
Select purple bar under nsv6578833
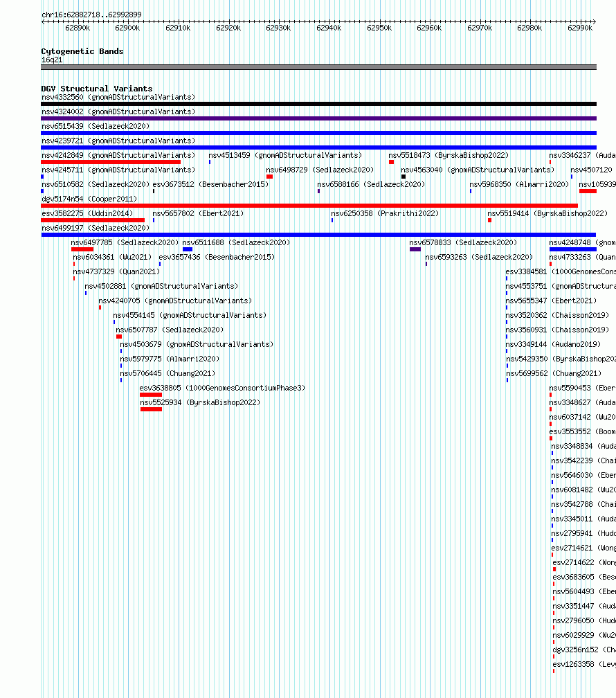click(x=415, y=249)
